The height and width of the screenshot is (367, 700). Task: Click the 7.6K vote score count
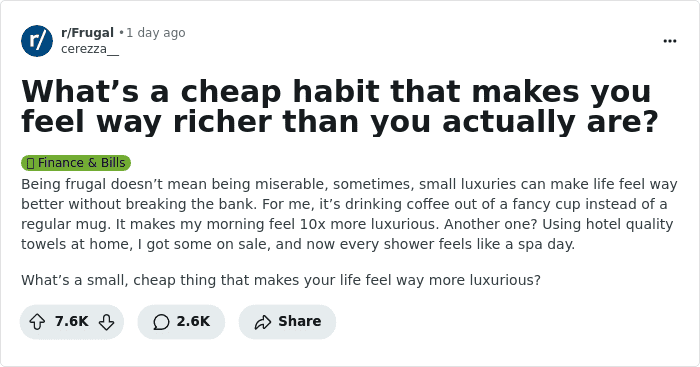coord(71,321)
